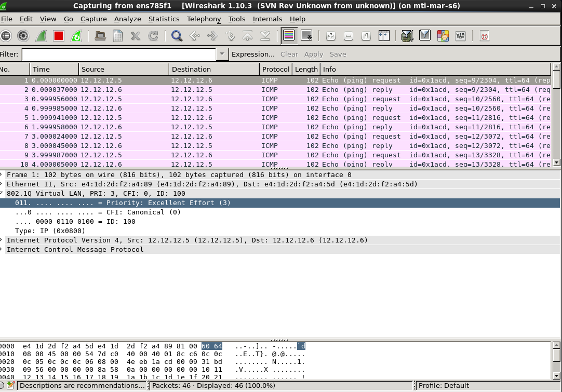This screenshot has width=562, height=392.
Task: Open the Analyze menu
Action: point(128,19)
